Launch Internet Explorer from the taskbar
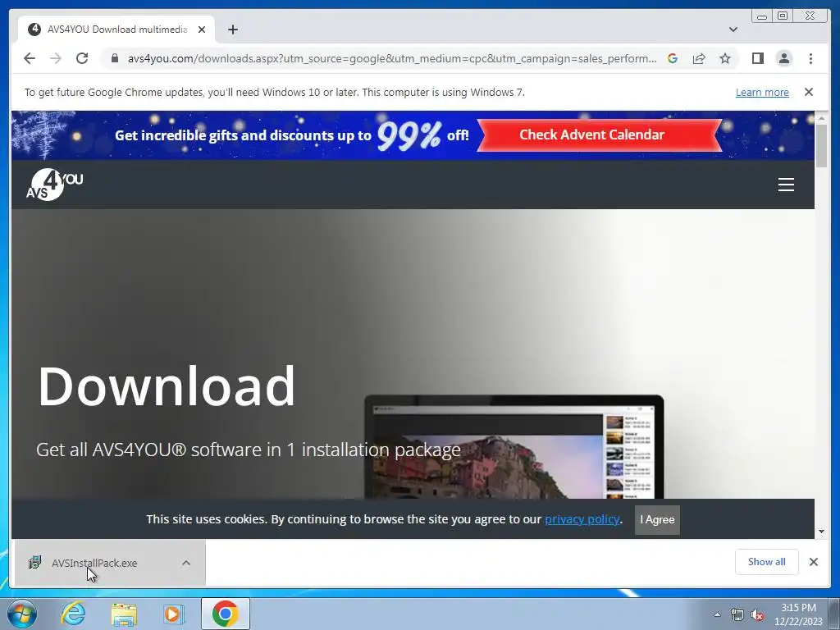840x630 pixels. (73, 614)
